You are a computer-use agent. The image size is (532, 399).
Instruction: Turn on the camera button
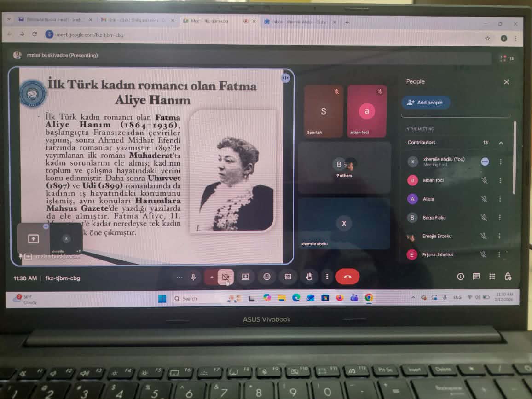click(226, 277)
